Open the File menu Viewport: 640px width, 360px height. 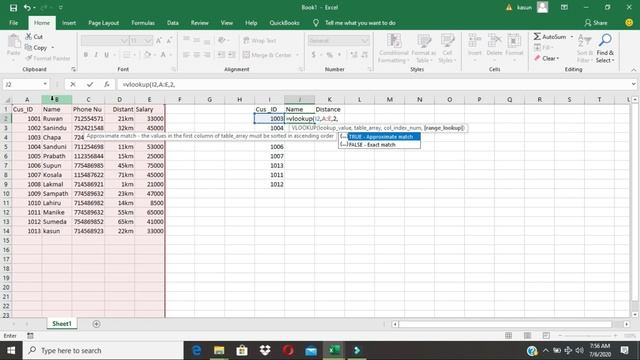pyautogui.click(x=13, y=23)
